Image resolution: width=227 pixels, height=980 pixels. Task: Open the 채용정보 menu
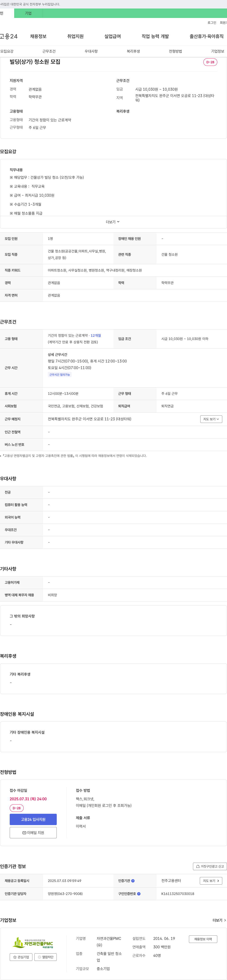click(x=38, y=37)
